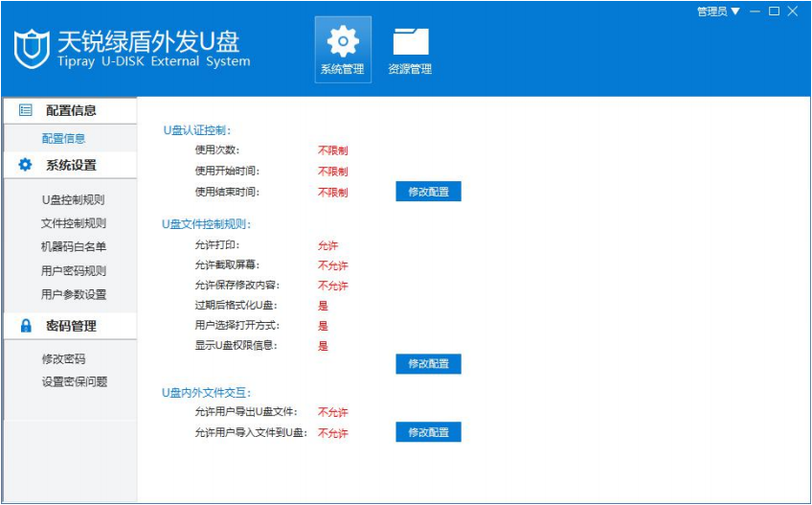
Task: Click 不允许 value beside 允许截取屏幕
Action: click(332, 265)
